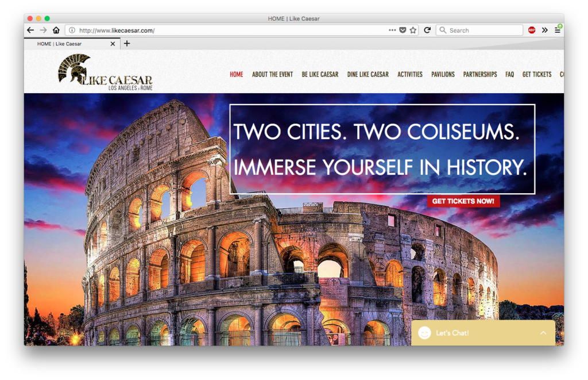Click the chat smiley face icon
Screen dimensions: 588x380
click(424, 333)
